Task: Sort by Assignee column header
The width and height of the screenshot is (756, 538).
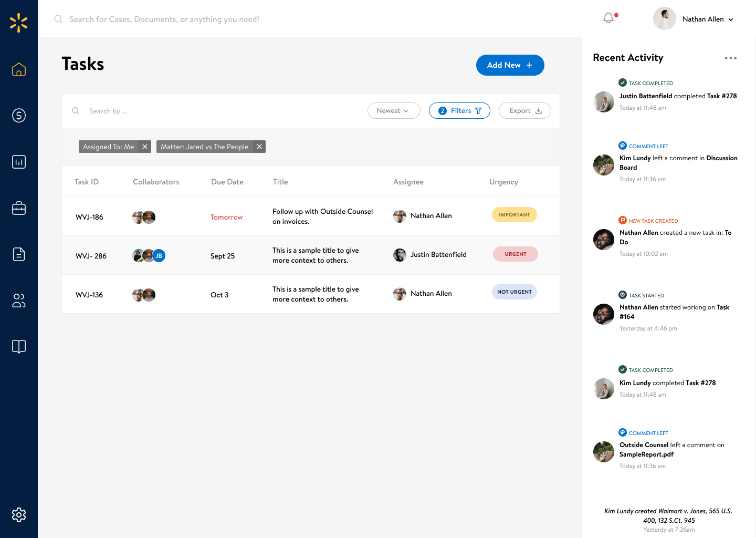Action: (x=408, y=182)
